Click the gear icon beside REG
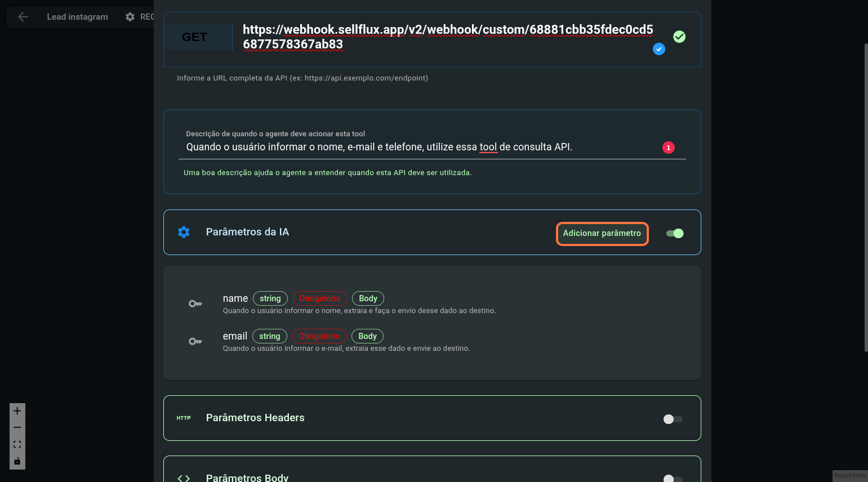868x482 pixels. (130, 17)
